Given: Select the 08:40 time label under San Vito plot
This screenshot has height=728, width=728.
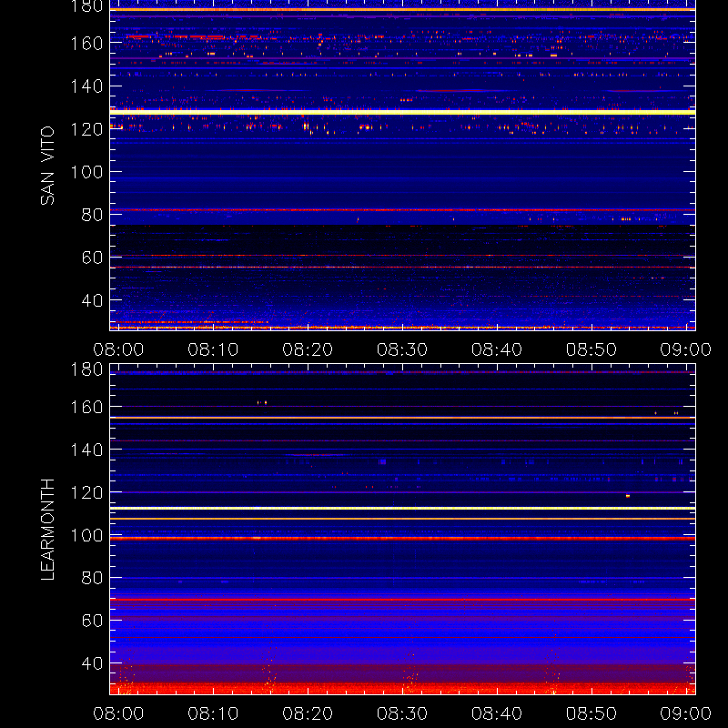Looking at the screenshot, I should 497,349.
